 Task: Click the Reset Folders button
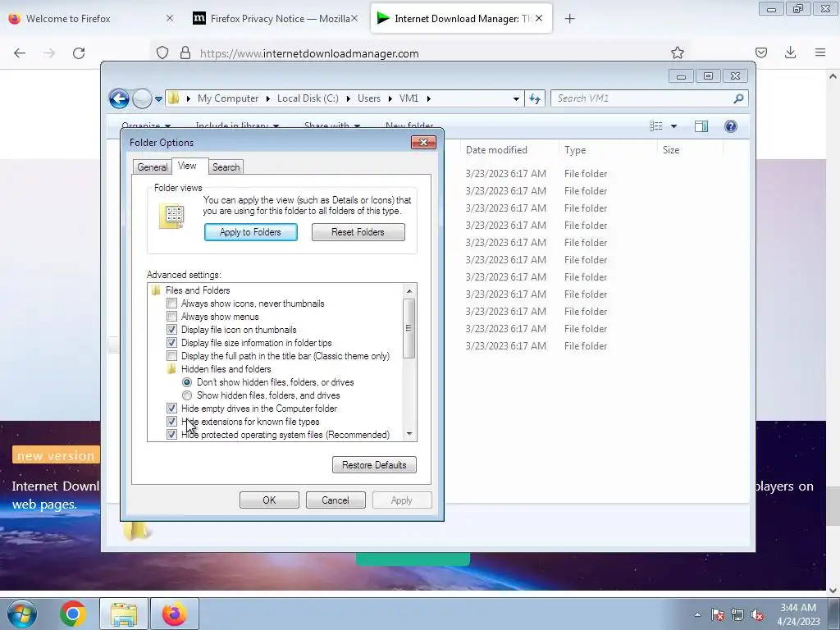[x=358, y=232]
